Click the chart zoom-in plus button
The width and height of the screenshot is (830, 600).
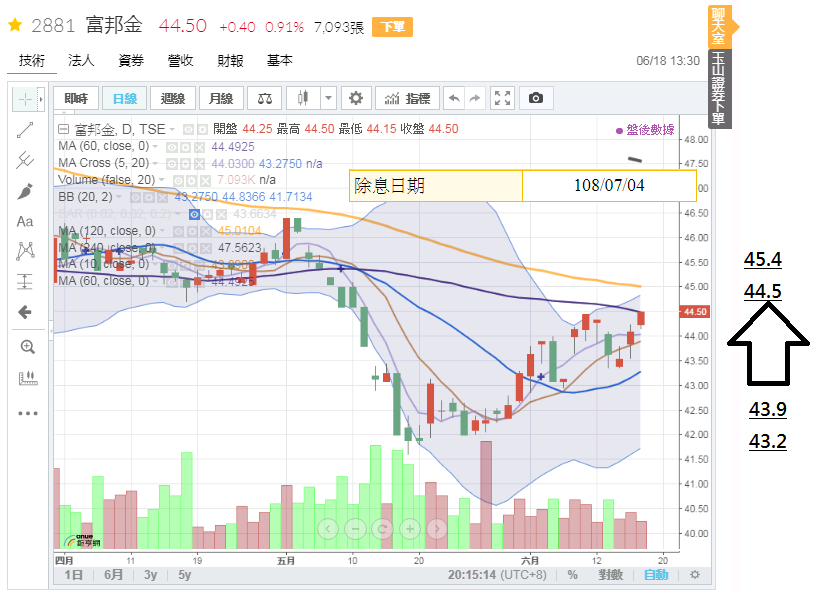[410, 529]
